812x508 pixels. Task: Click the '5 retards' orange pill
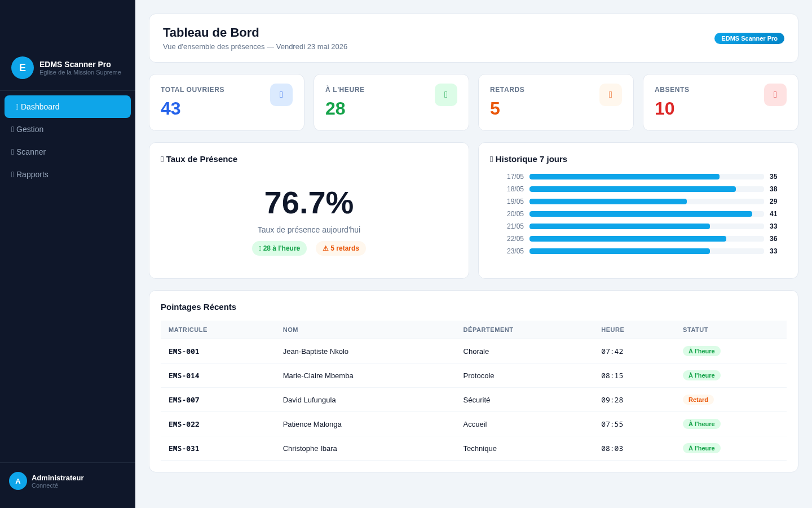point(341,248)
